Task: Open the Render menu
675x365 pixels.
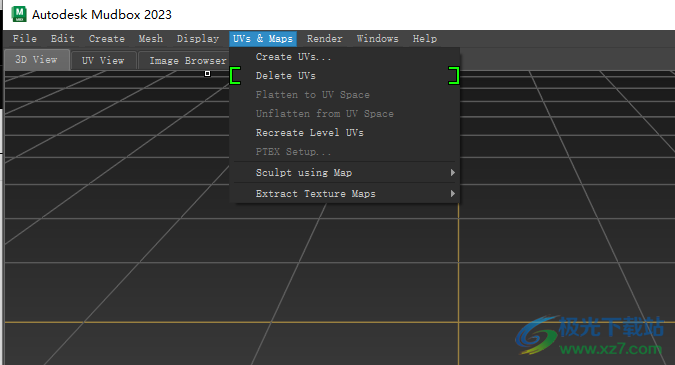Action: [325, 39]
